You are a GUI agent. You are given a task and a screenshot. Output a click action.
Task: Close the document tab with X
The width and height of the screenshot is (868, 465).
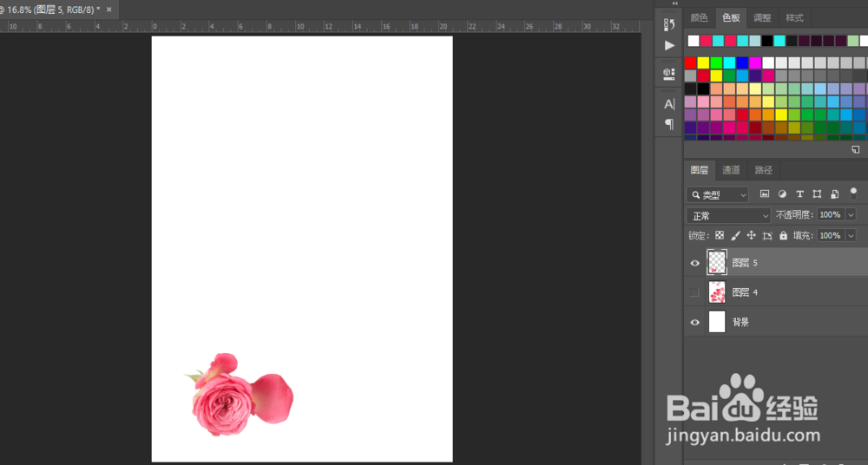[108, 10]
